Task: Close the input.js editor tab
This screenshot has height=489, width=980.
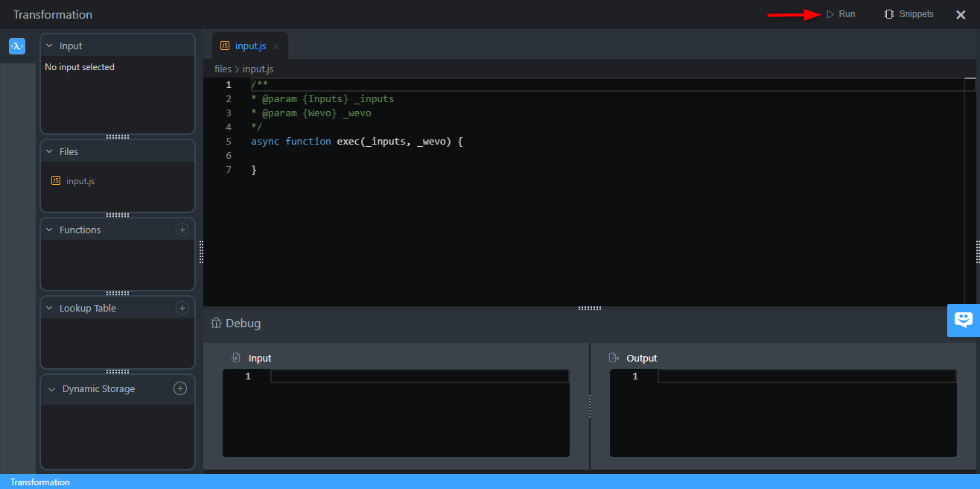Action: coord(276,46)
